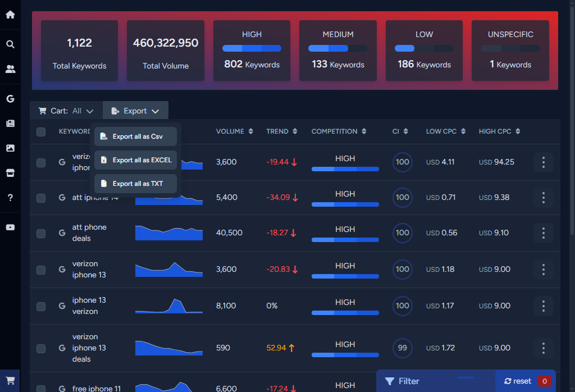The height and width of the screenshot is (392, 575).
Task: Open row options for verizon iphone 13
Action: [543, 270]
